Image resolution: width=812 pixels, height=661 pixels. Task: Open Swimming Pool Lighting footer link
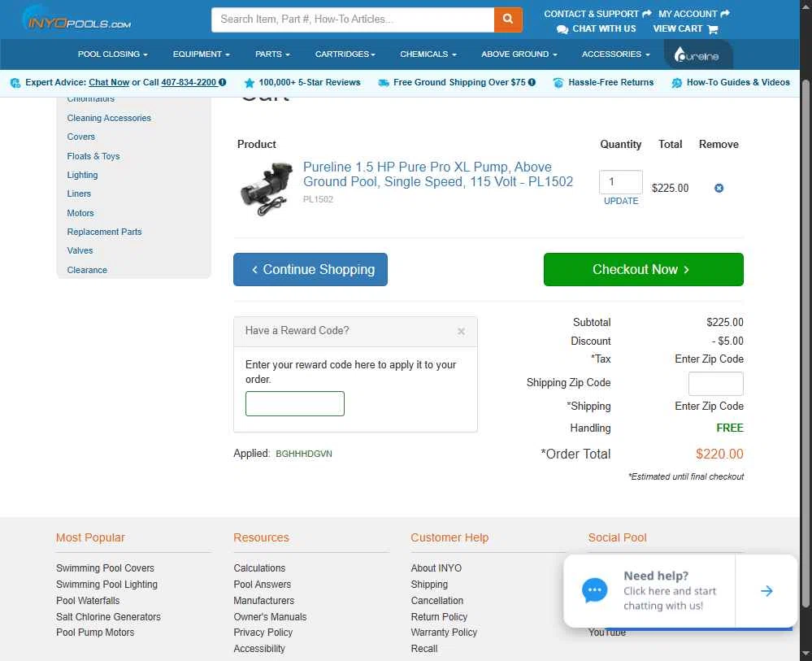(106, 585)
